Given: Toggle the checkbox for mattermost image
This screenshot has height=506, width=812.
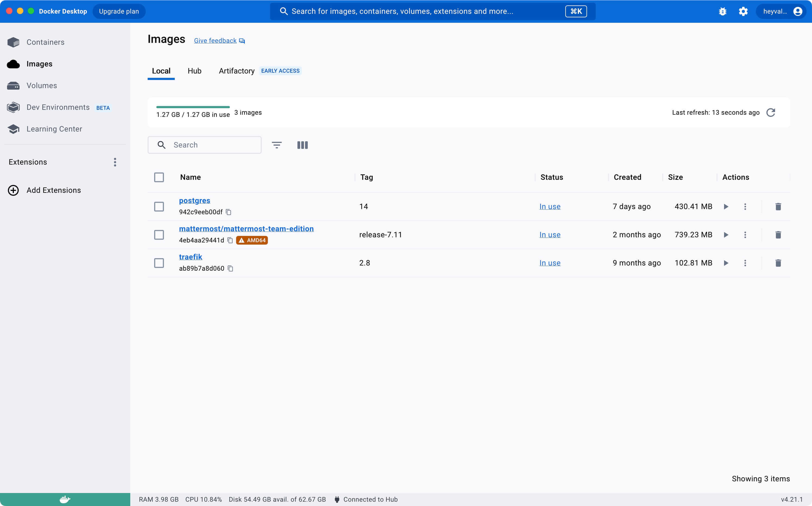Looking at the screenshot, I should [159, 234].
